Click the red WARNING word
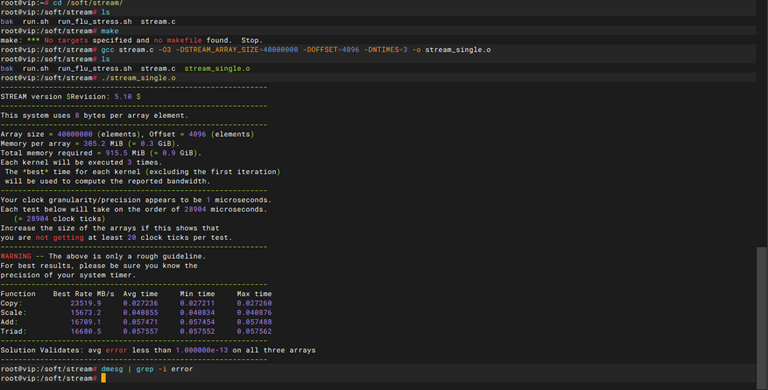 (16, 256)
